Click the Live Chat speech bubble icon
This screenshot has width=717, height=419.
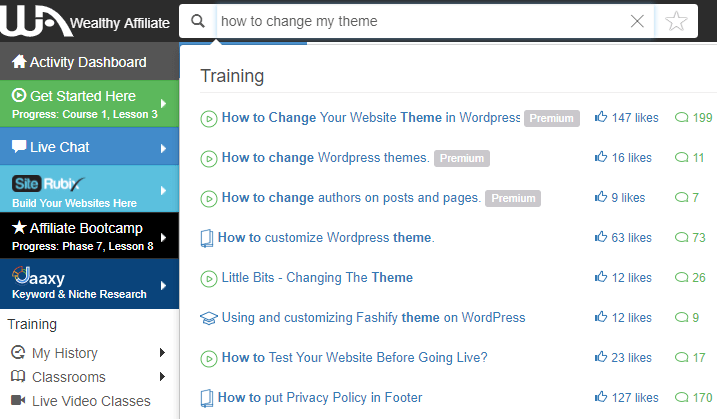click(x=19, y=147)
